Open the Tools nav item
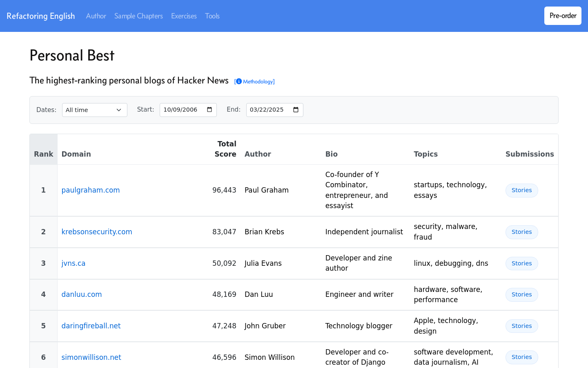Image resolution: width=588 pixels, height=368 pixels. click(212, 16)
